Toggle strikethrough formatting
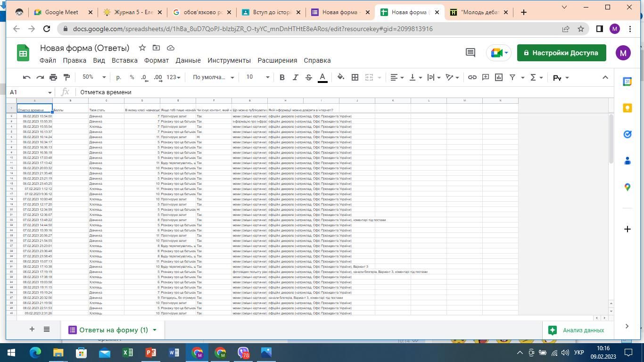This screenshot has width=644, height=362. (x=309, y=77)
